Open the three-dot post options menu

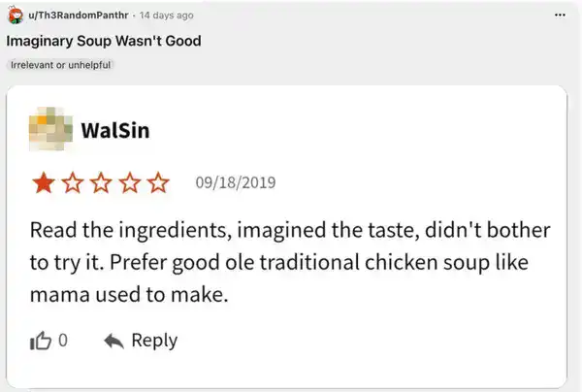pyautogui.click(x=558, y=16)
